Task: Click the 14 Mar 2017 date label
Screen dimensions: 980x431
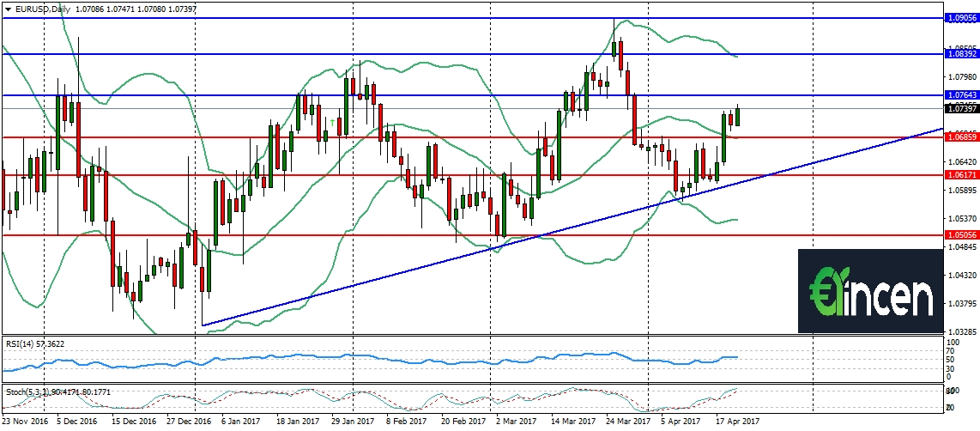Action: tap(572, 422)
